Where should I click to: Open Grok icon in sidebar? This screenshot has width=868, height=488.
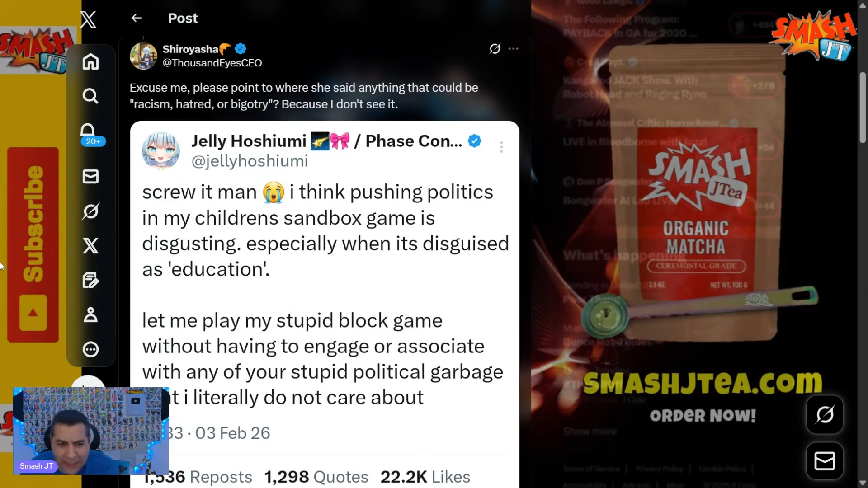pos(90,211)
